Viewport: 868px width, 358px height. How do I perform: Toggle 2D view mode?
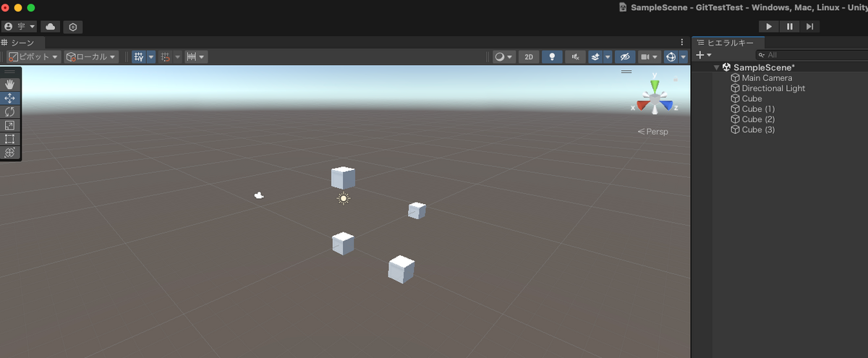pyautogui.click(x=529, y=56)
